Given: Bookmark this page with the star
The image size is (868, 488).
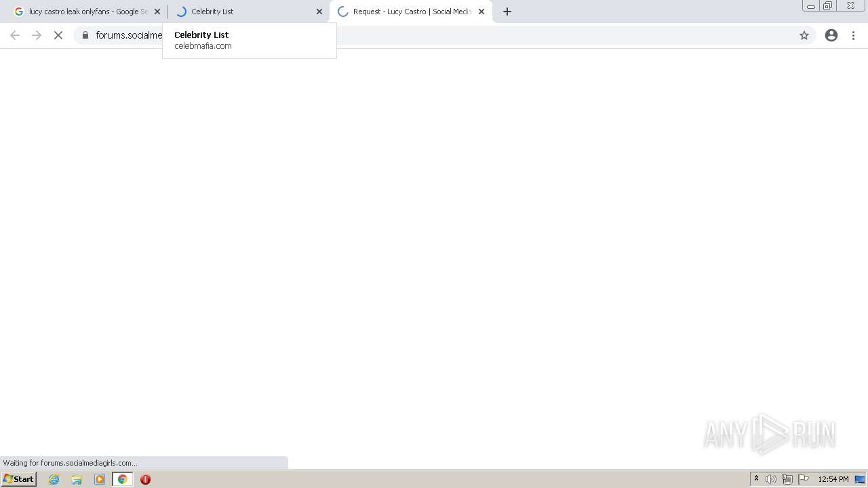Looking at the screenshot, I should click(x=804, y=35).
